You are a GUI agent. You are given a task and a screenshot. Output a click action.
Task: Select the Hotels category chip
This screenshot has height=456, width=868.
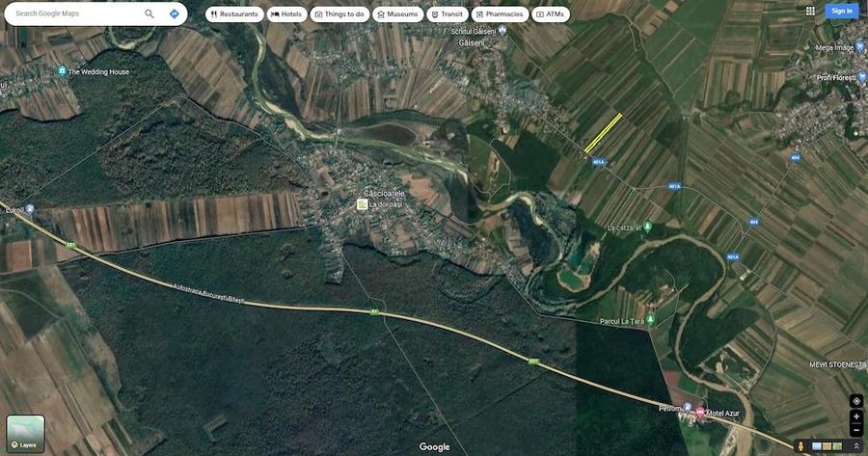(x=286, y=14)
